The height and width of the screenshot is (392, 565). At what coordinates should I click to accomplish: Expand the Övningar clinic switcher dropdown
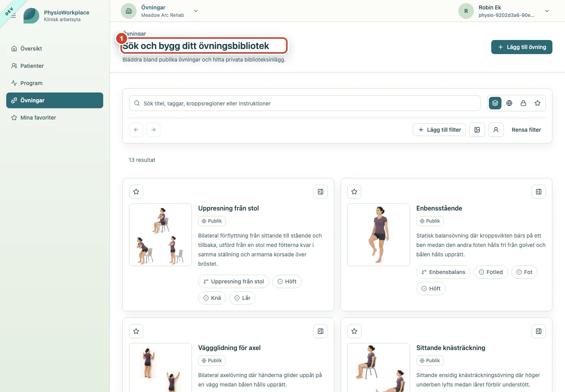[x=196, y=11]
